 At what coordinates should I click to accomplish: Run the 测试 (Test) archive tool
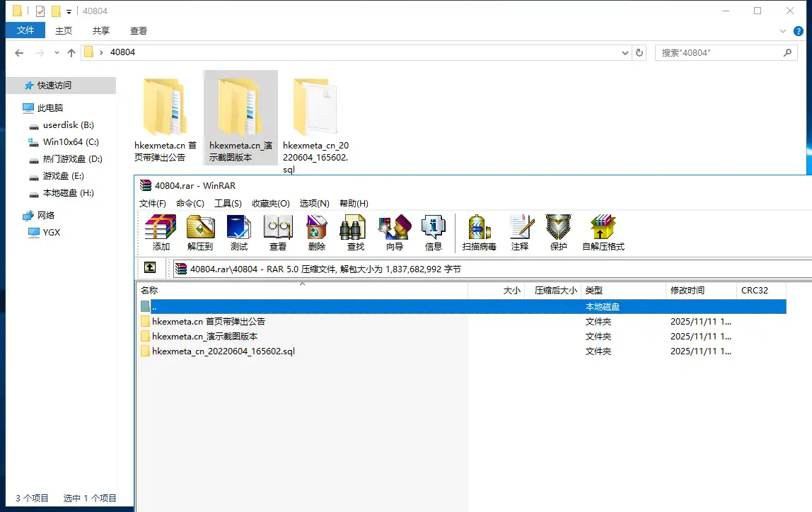[239, 232]
